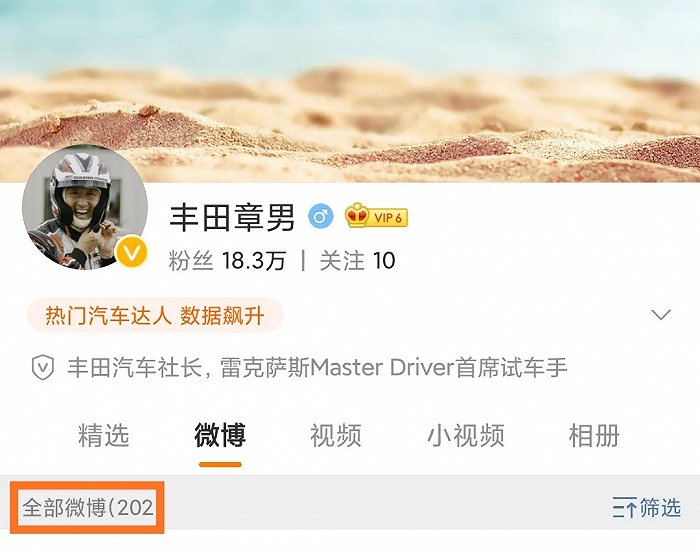View the 粉丝 18.3万 followers list
The height and width of the screenshot is (552, 700).
tap(227, 260)
